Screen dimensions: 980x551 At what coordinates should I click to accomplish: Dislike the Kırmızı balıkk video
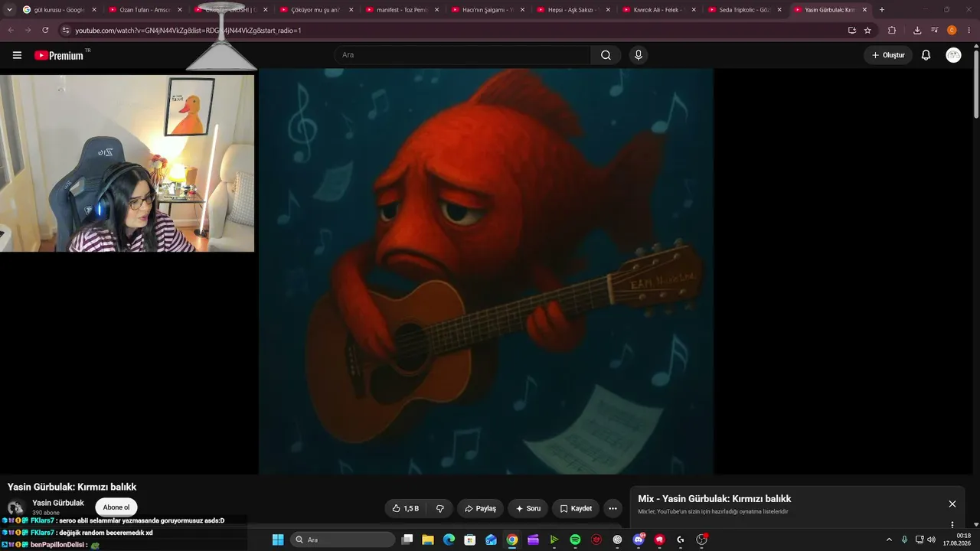pos(440,508)
